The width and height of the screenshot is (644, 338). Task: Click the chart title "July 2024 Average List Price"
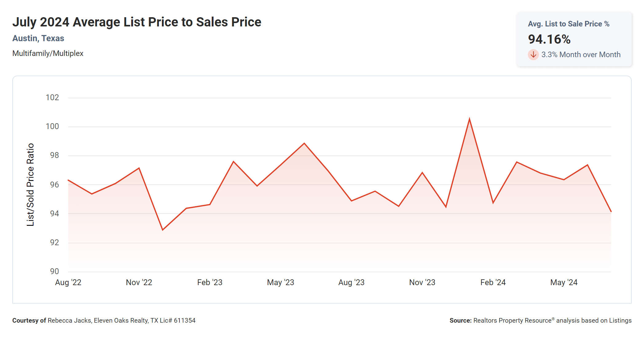click(x=137, y=22)
